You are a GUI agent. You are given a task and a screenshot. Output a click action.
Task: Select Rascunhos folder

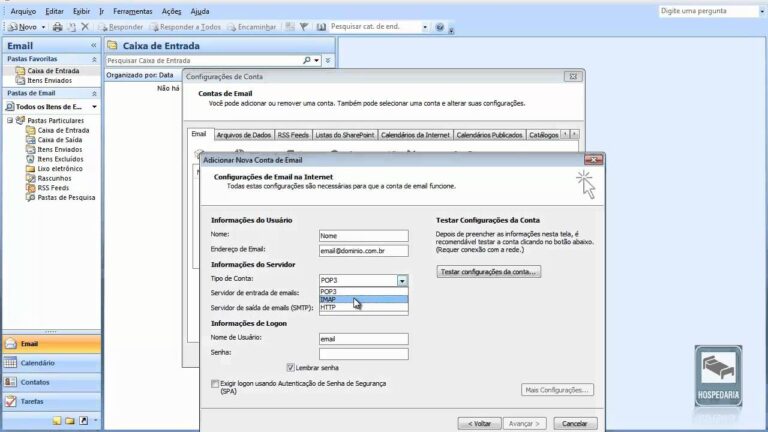[x=48, y=178]
